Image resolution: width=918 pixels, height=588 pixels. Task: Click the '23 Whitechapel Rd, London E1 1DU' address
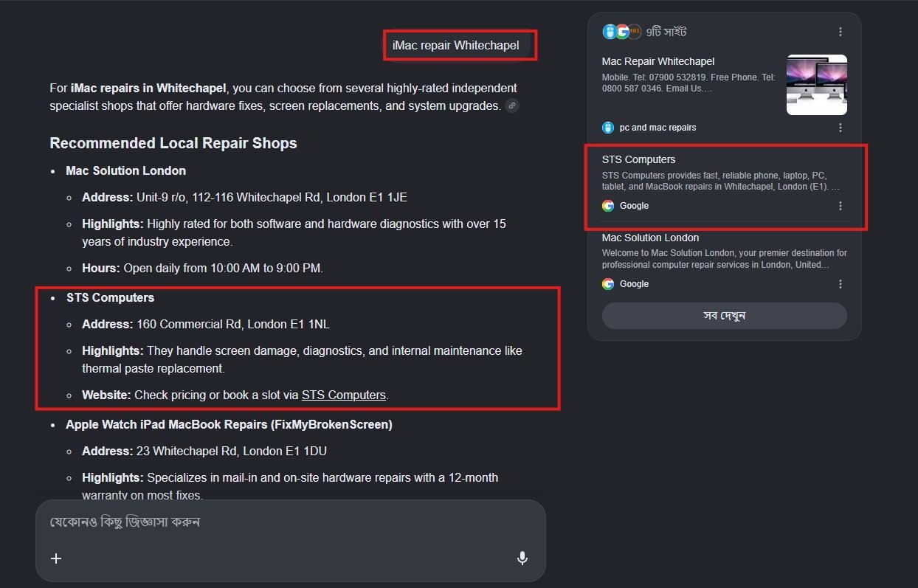pos(232,451)
